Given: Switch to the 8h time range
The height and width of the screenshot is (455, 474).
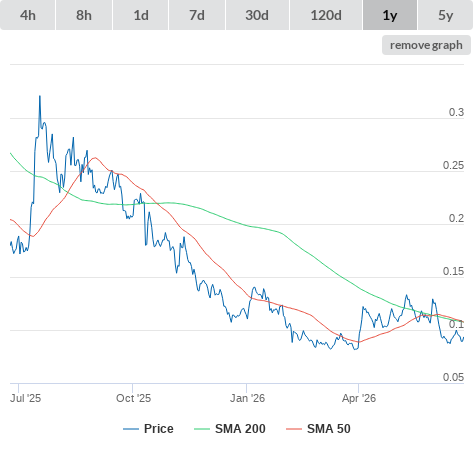Looking at the screenshot, I should [84, 15].
